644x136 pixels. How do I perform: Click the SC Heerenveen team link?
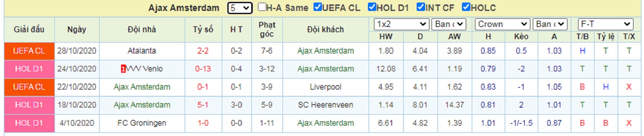point(325,105)
